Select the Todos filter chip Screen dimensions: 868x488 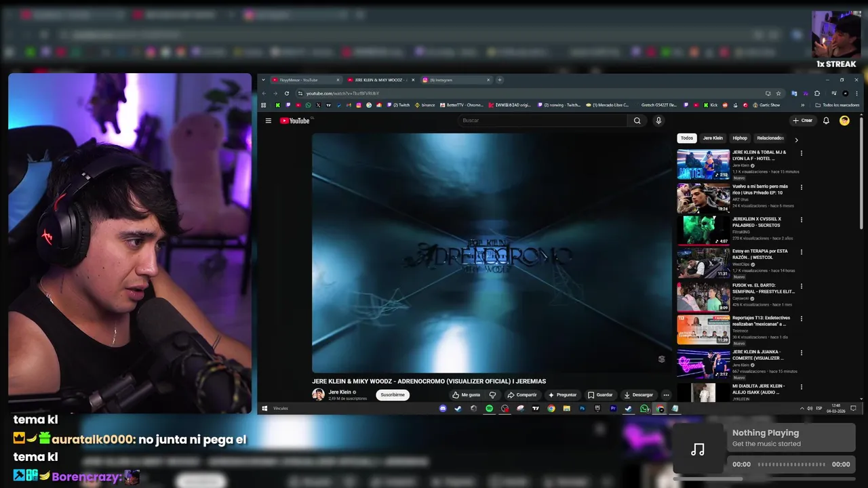point(687,138)
